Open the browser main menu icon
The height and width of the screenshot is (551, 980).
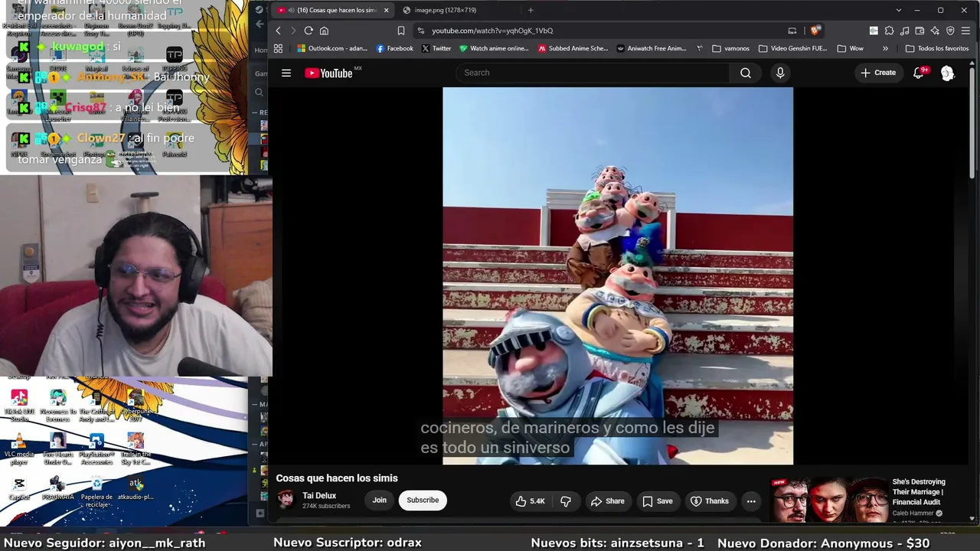pyautogui.click(x=965, y=31)
